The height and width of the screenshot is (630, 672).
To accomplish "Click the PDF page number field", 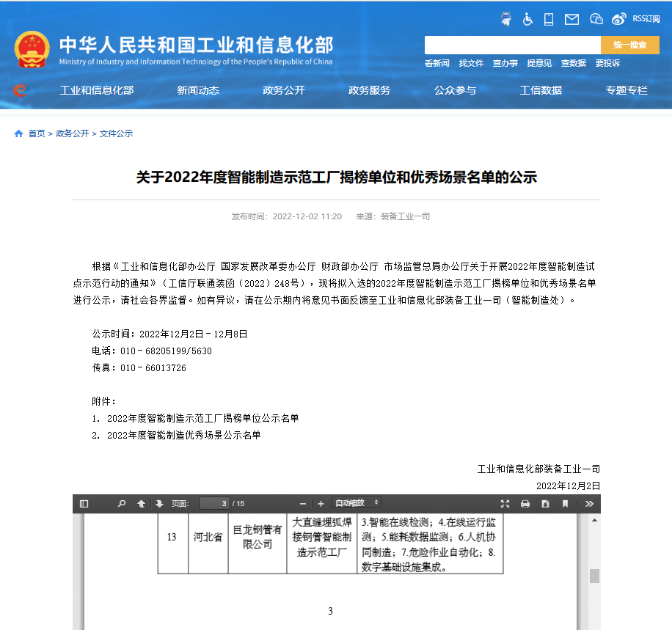I will click(214, 504).
